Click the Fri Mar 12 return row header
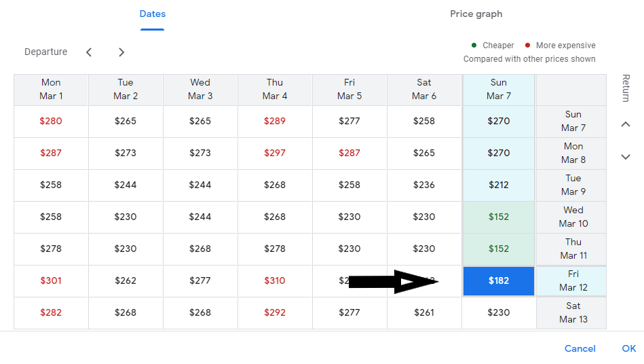Screen dimensions: 644x364 tap(573, 280)
